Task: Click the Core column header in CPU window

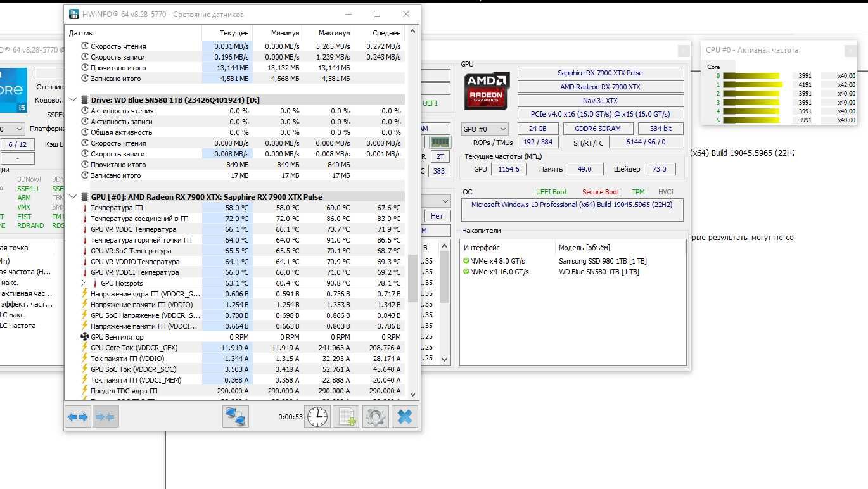Action: click(719, 67)
